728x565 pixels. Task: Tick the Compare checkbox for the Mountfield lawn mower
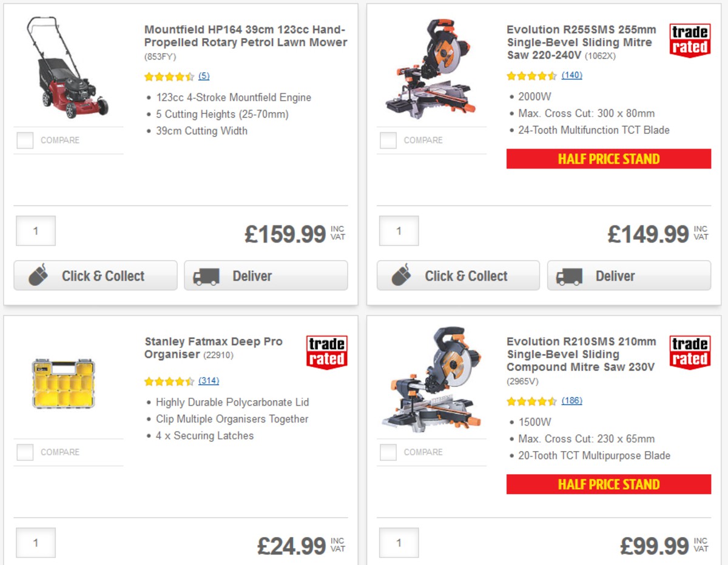24,140
